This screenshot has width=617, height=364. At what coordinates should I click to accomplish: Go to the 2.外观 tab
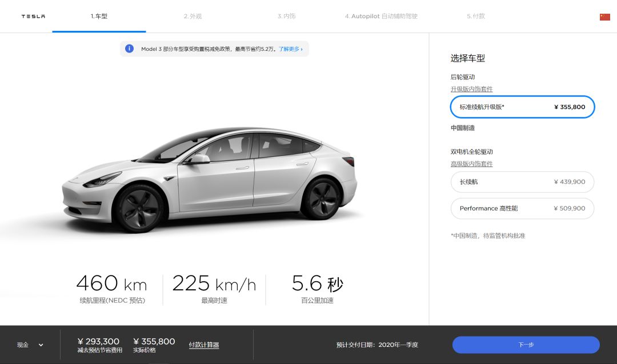point(193,16)
